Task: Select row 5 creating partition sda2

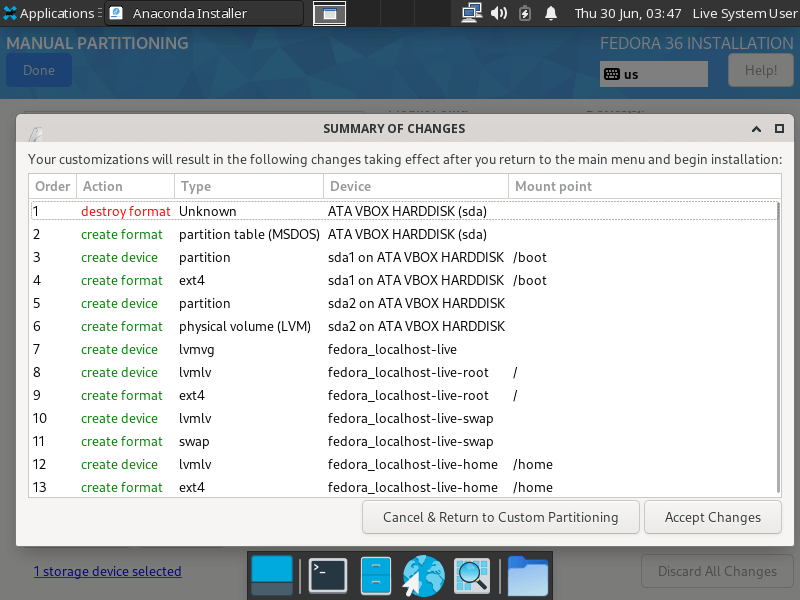Action: (x=404, y=303)
